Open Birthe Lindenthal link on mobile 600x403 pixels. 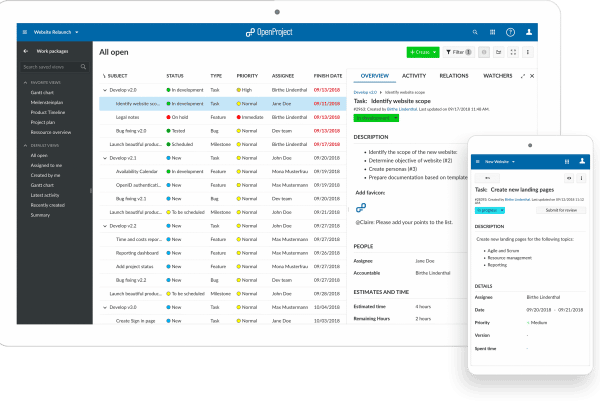pyautogui.click(x=517, y=199)
